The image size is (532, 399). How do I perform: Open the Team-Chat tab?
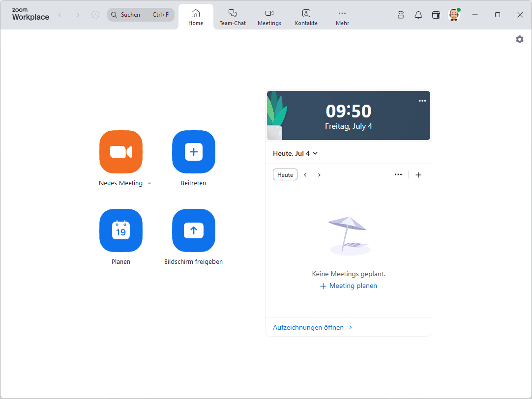click(x=233, y=17)
